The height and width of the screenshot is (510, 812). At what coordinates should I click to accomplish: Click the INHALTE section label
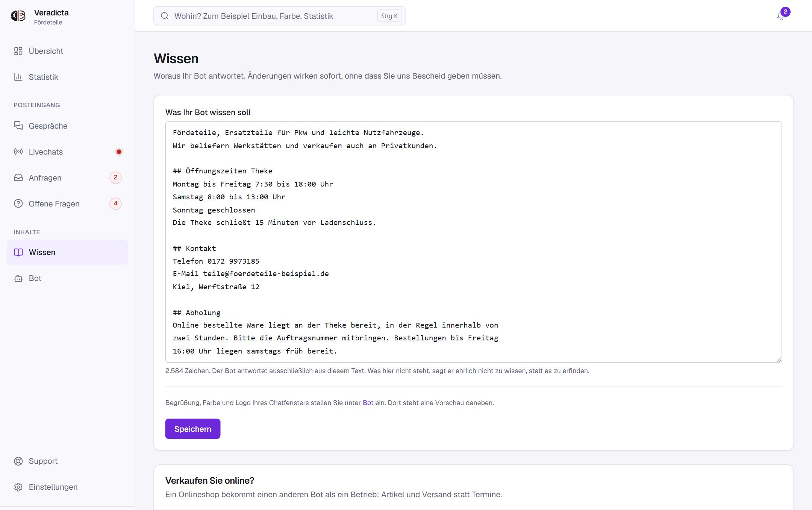click(27, 232)
